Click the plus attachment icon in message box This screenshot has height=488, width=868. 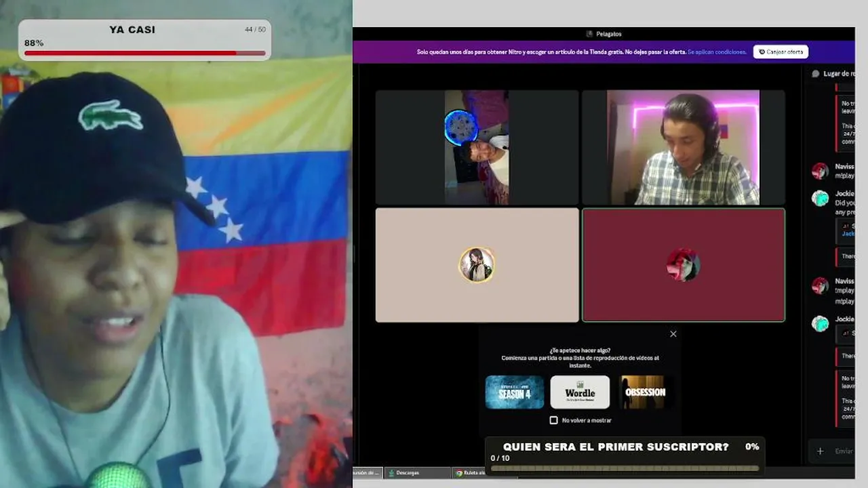click(x=820, y=451)
